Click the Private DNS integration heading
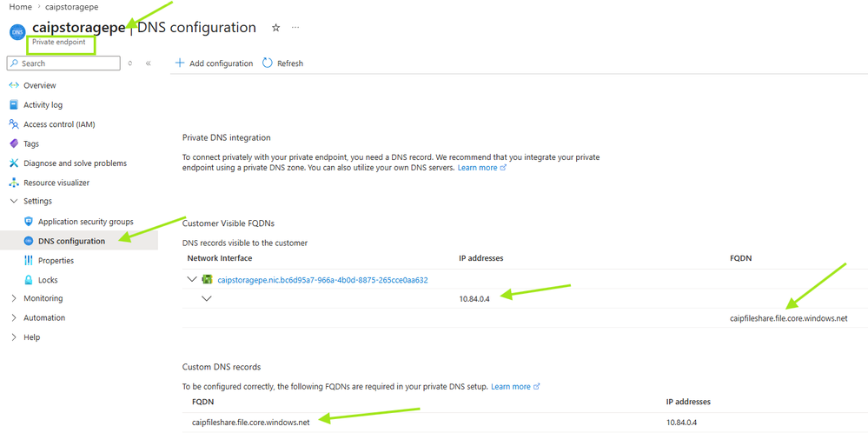 (227, 137)
